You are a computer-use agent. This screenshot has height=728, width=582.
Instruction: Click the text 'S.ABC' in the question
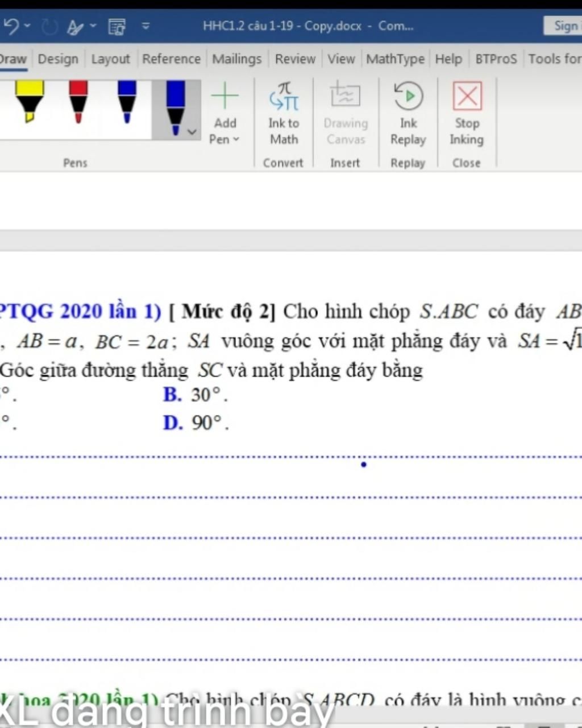point(449,312)
